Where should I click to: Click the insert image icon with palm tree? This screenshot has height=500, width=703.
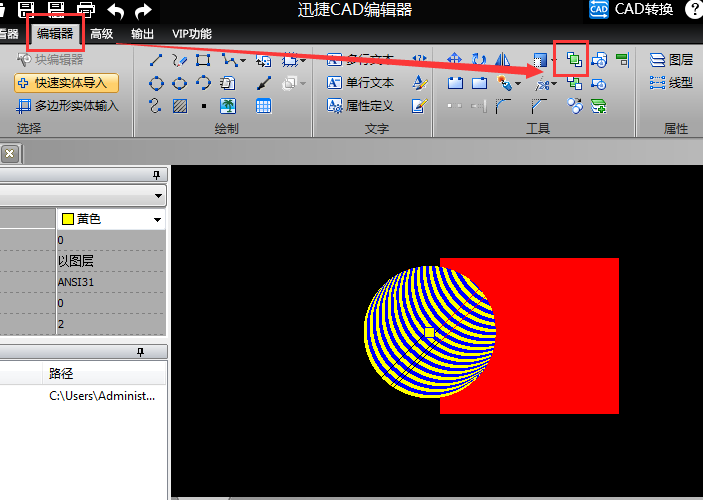228,106
